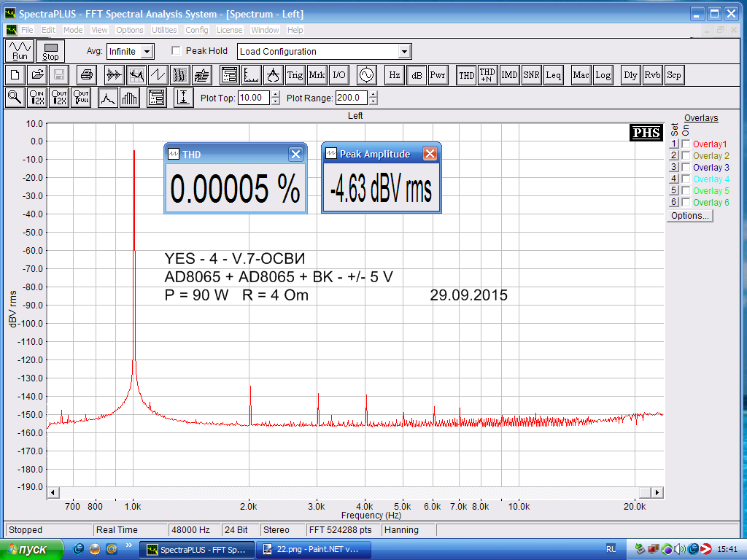Switch to bar graph plot view
Viewport: 747px width, 560px height.
click(130, 98)
